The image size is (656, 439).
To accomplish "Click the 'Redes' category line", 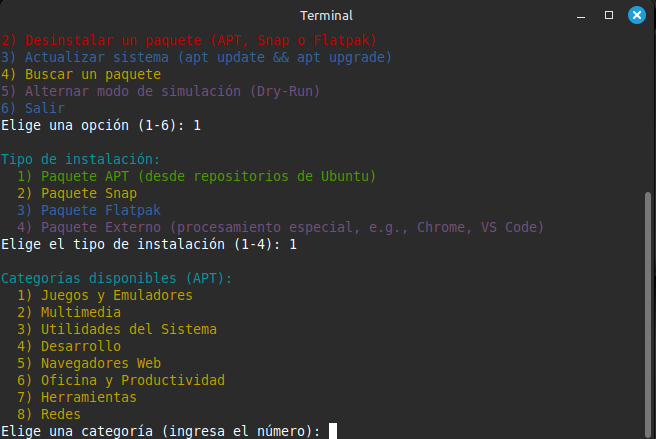I will tap(49, 414).
